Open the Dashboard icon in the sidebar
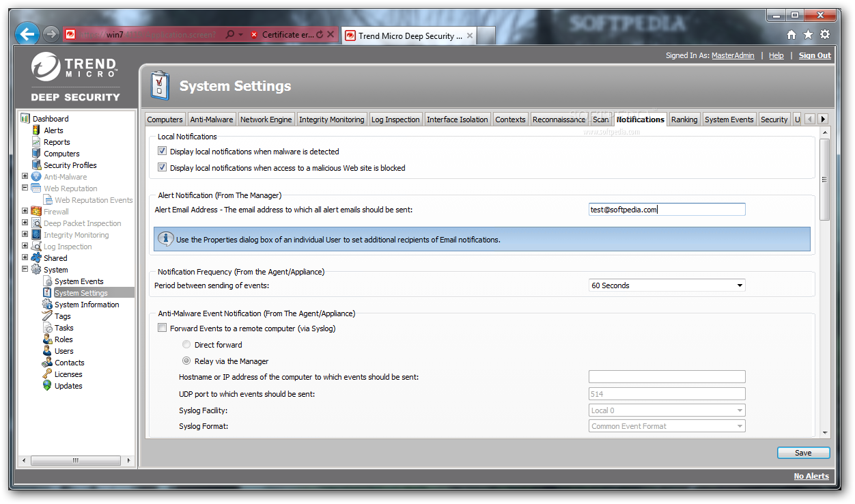This screenshot has width=855, height=504. 25,119
